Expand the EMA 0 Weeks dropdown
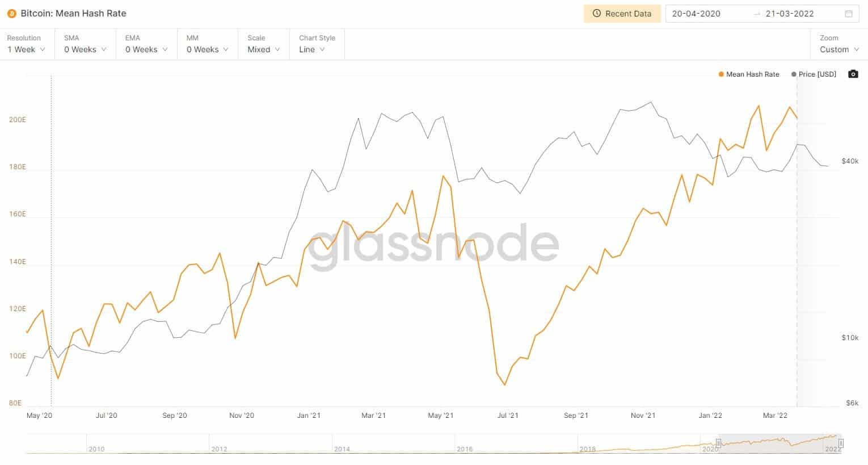 coord(146,44)
